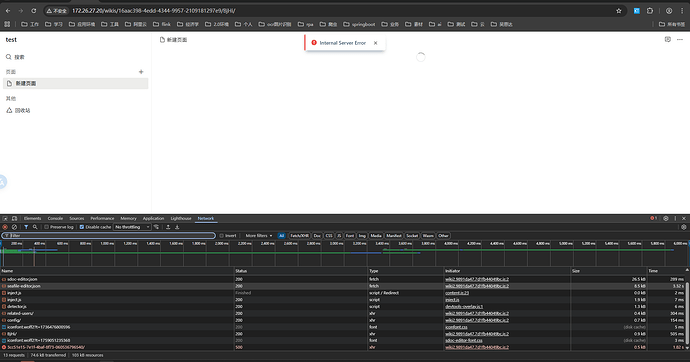Image resolution: width=690 pixels, height=362 pixels.
Task: Open the comment panel icon at top right
Action: [668, 40]
